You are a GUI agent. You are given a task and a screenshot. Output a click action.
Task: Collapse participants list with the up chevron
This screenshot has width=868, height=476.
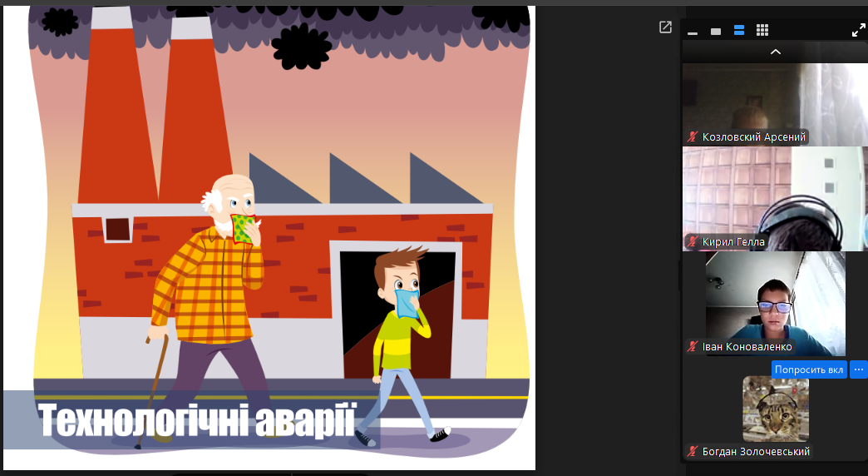776,52
